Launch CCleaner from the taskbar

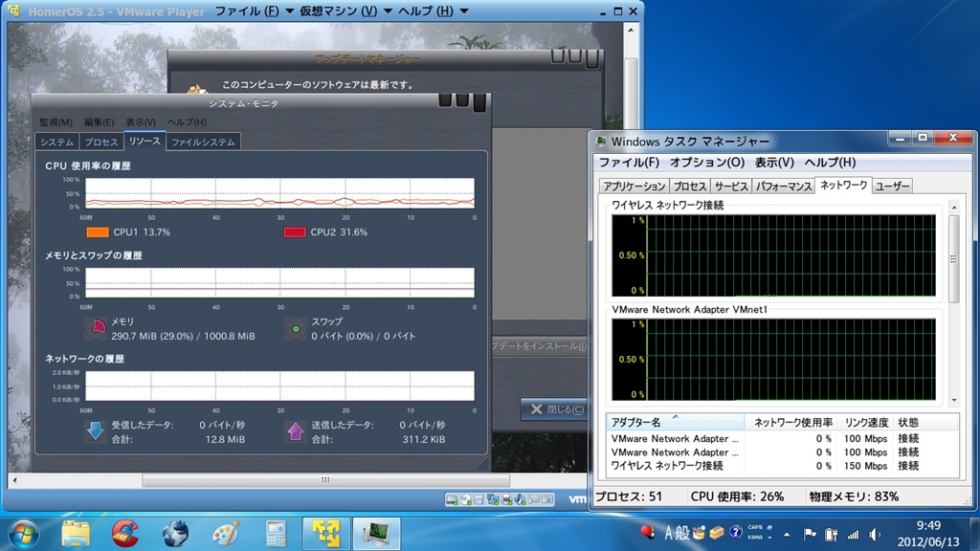[124, 532]
